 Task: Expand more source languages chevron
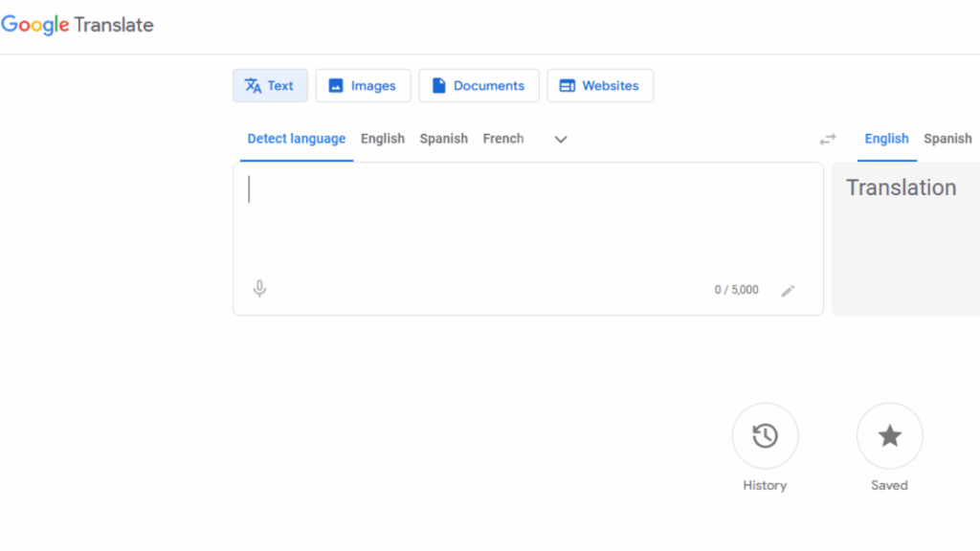[561, 139]
